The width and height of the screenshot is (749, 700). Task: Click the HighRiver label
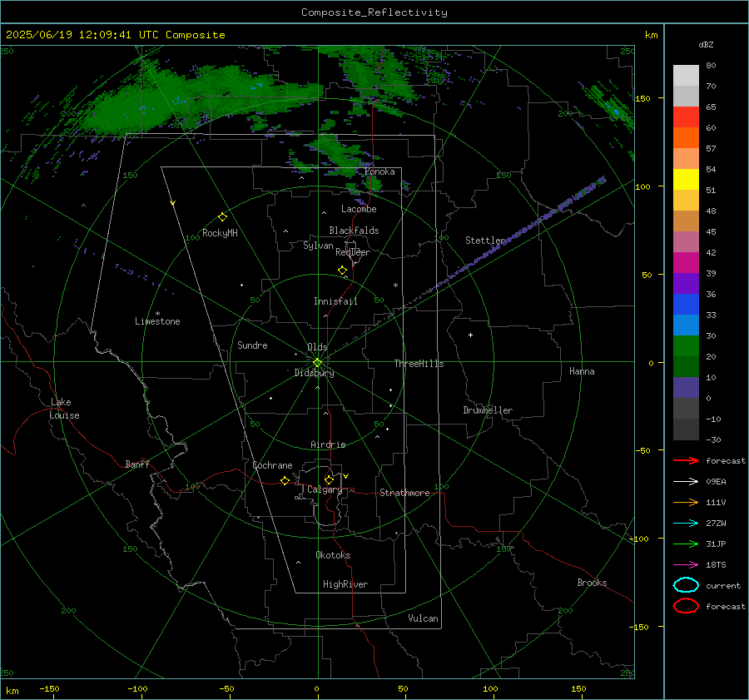click(x=345, y=584)
